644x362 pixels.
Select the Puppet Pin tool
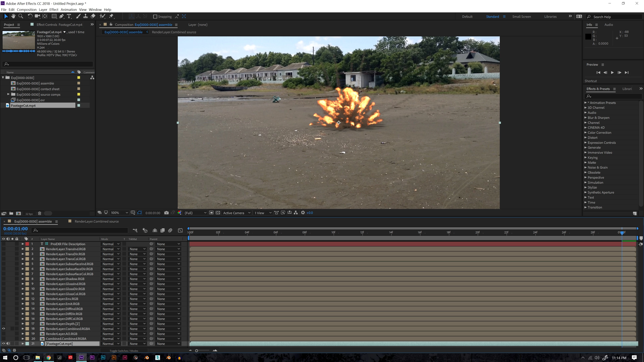pos(111,16)
